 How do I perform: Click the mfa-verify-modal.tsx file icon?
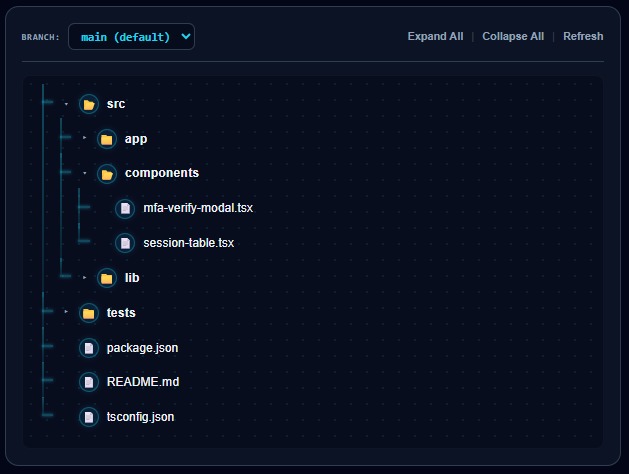click(x=125, y=209)
